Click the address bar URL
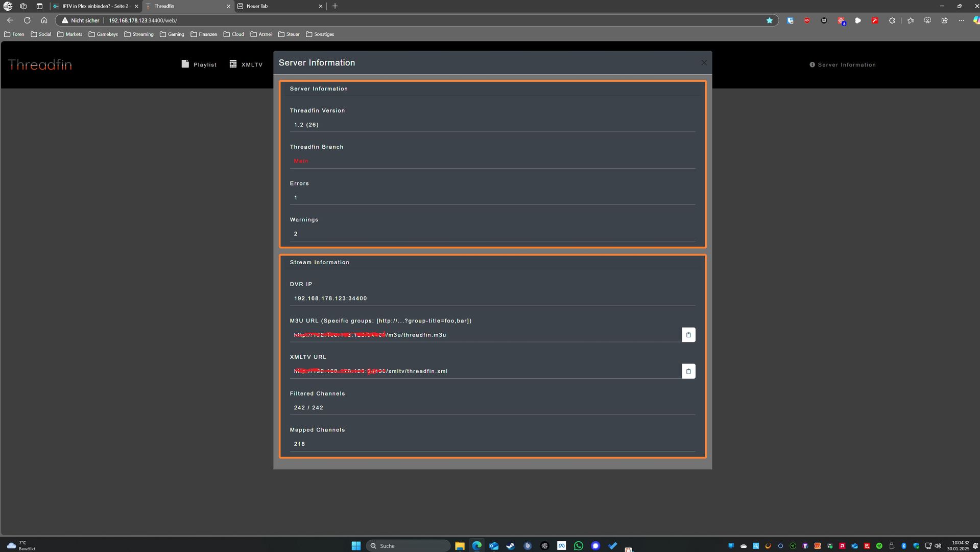The height and width of the screenshot is (552, 980). [143, 20]
